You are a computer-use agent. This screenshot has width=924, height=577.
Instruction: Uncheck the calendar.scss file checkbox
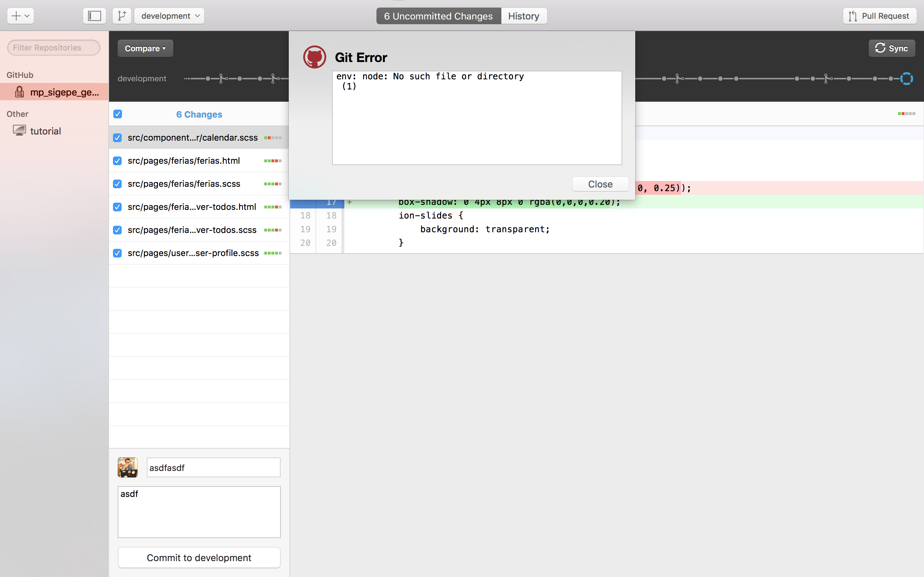(117, 138)
